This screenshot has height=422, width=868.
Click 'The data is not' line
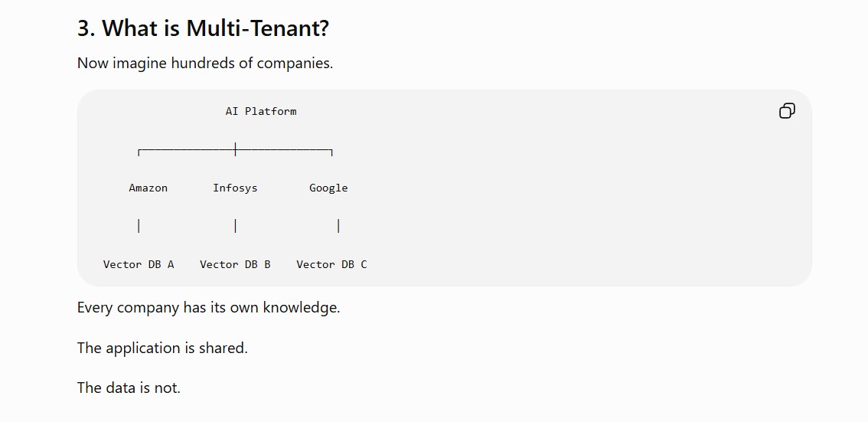pyautogui.click(x=129, y=388)
